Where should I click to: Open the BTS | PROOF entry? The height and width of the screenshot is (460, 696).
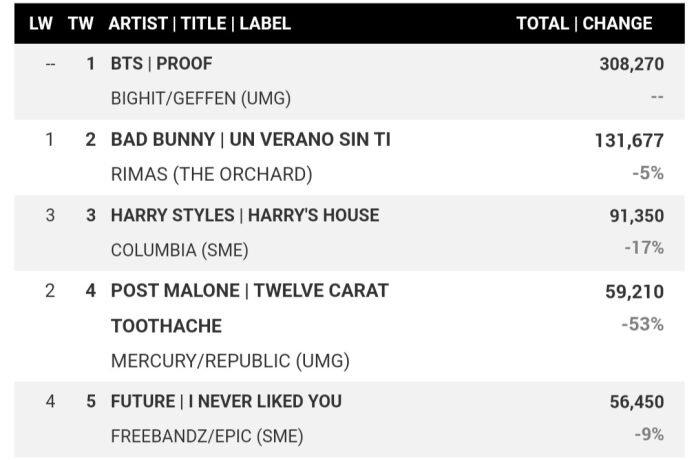click(161, 63)
